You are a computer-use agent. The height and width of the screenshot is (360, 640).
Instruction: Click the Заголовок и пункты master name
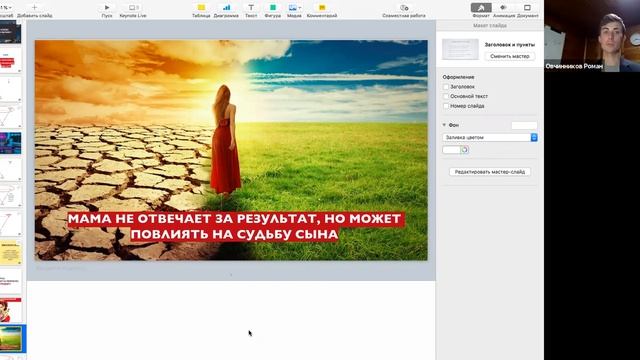click(x=510, y=44)
